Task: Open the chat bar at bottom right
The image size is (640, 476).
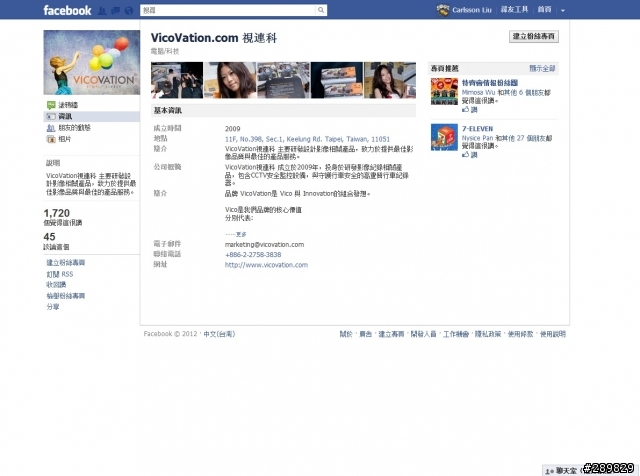Action: [x=590, y=470]
